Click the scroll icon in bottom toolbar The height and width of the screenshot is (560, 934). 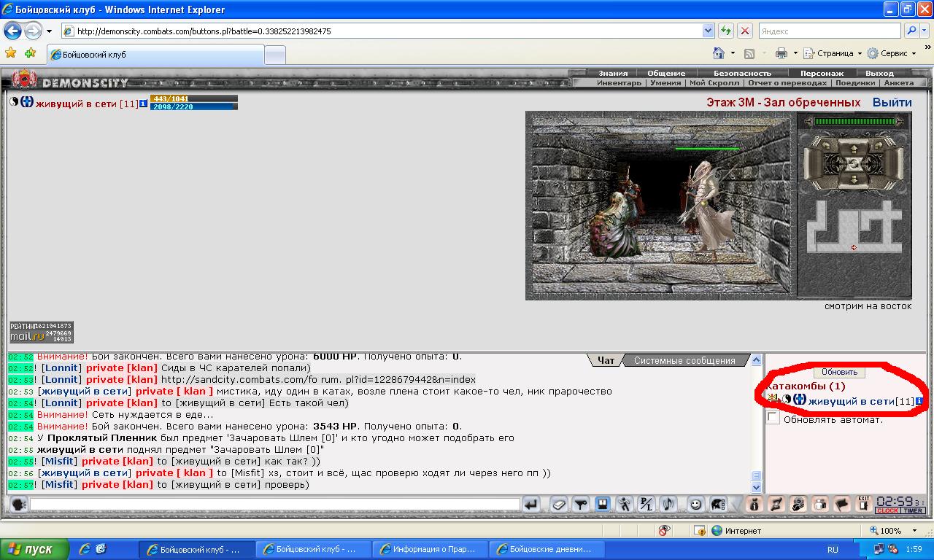[x=776, y=504]
